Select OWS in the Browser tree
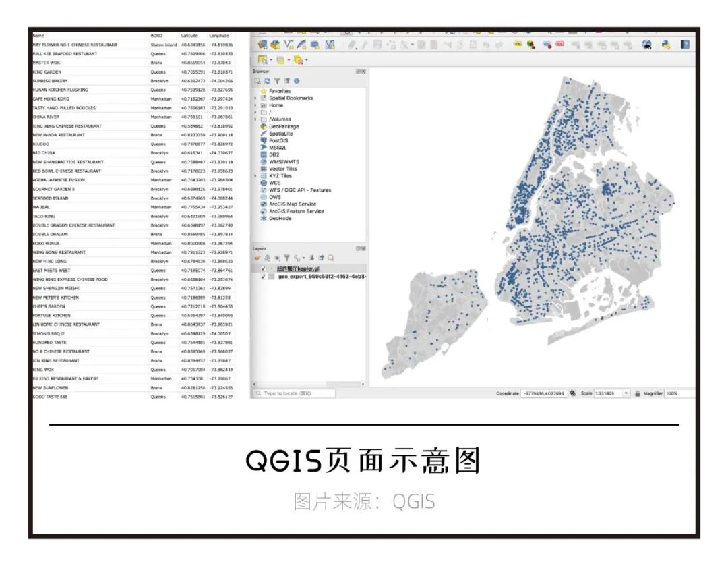728x566 pixels. coord(271,197)
